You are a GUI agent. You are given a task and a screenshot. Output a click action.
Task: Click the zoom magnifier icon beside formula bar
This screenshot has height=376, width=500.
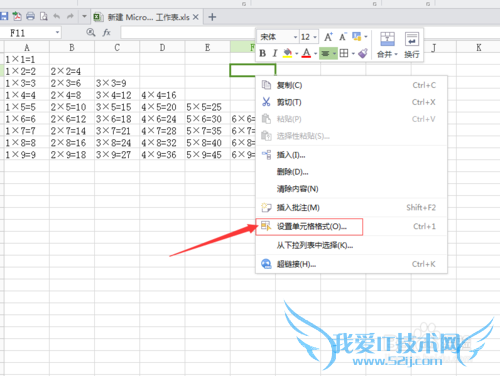[x=91, y=32]
